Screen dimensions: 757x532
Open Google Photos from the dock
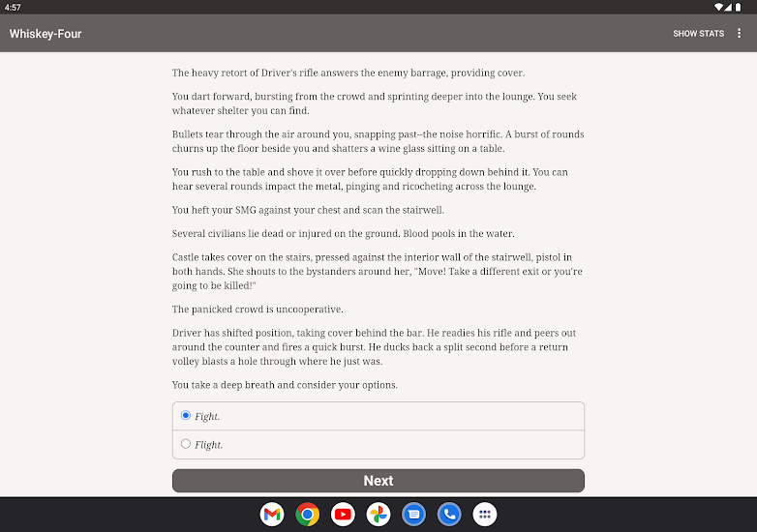pos(378,515)
